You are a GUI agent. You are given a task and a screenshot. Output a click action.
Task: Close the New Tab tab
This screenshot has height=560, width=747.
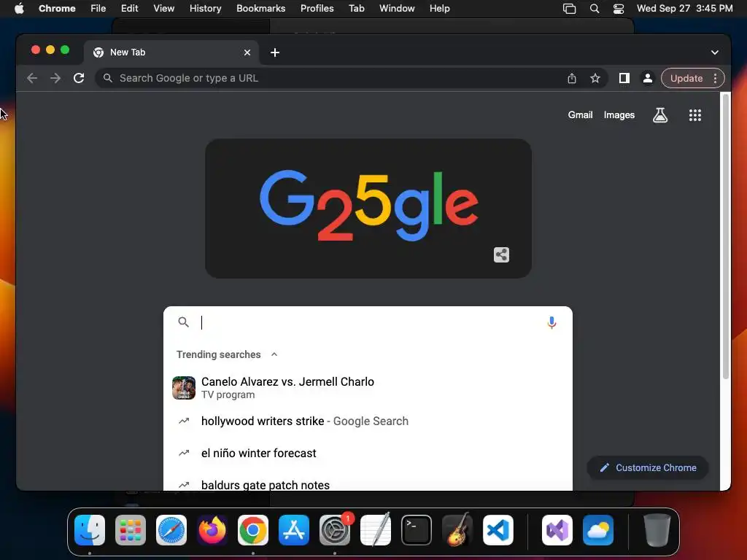pos(247,52)
